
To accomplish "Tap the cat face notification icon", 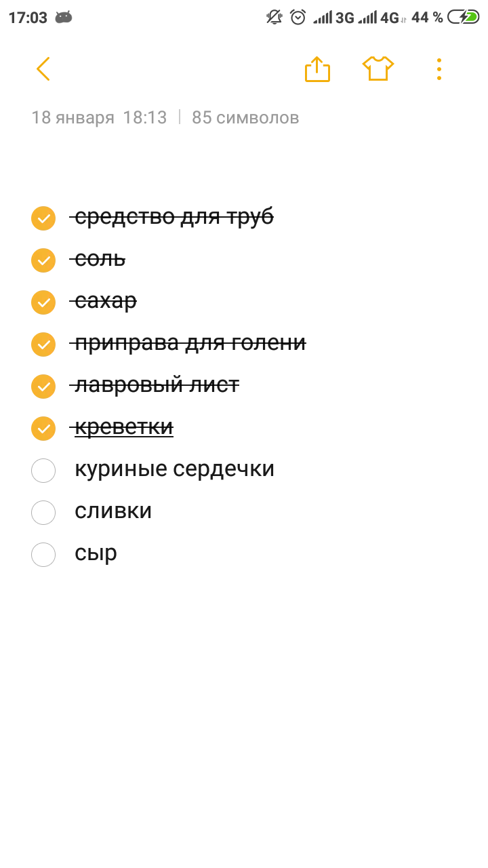I will [64, 18].
